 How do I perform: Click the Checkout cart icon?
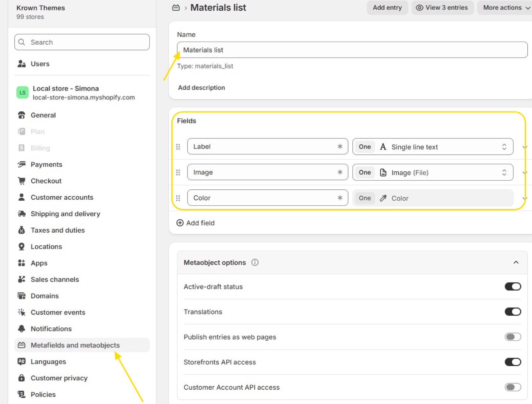coord(22,181)
